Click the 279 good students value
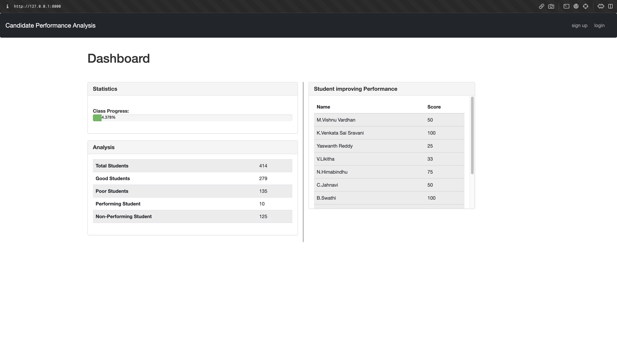Screen dimensions: 617x364 (263, 179)
